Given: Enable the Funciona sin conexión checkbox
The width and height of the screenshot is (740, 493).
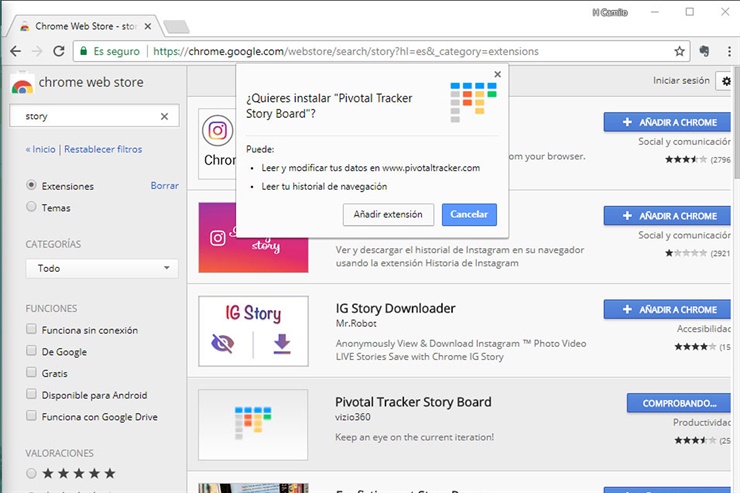Looking at the screenshot, I should [32, 330].
